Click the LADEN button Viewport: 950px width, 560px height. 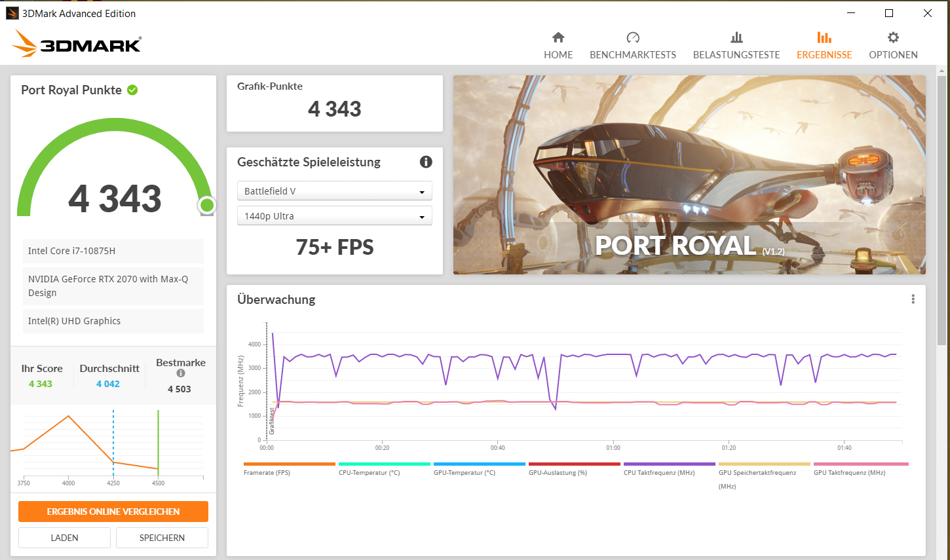(x=64, y=538)
